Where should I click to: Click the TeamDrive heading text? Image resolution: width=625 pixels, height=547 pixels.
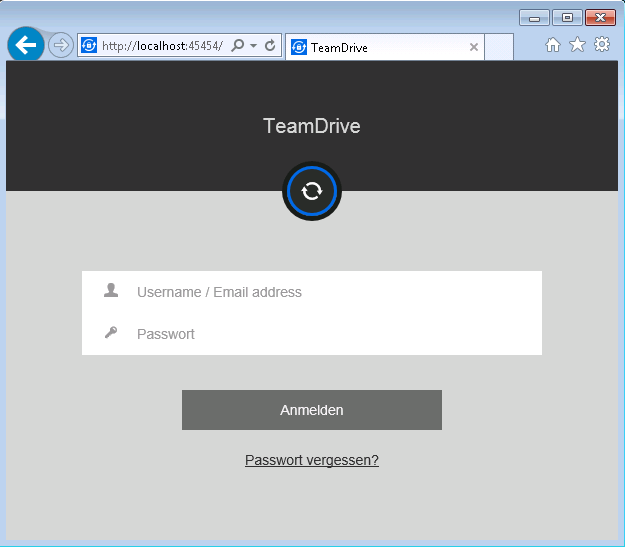coord(312,126)
